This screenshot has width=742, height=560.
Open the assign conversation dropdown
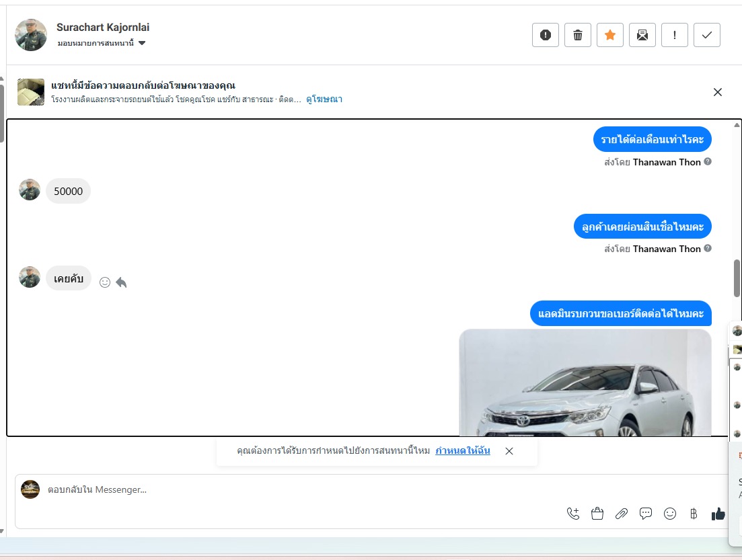coord(102,43)
